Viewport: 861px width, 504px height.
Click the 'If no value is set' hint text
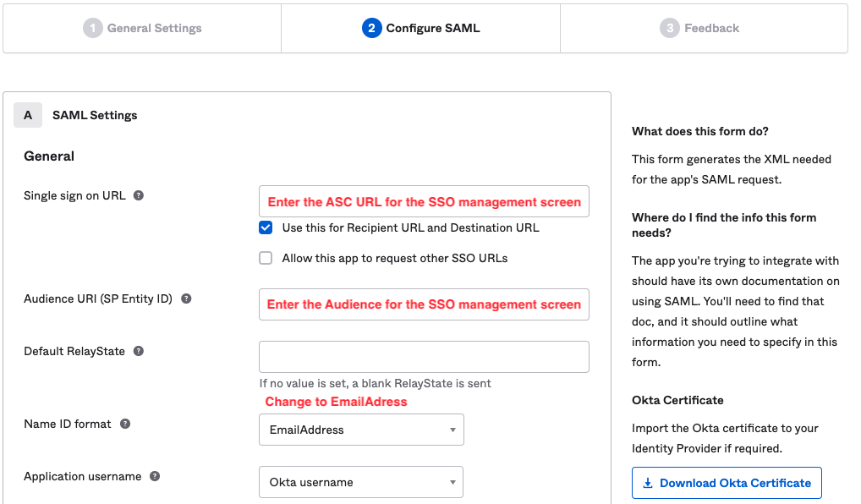click(375, 383)
